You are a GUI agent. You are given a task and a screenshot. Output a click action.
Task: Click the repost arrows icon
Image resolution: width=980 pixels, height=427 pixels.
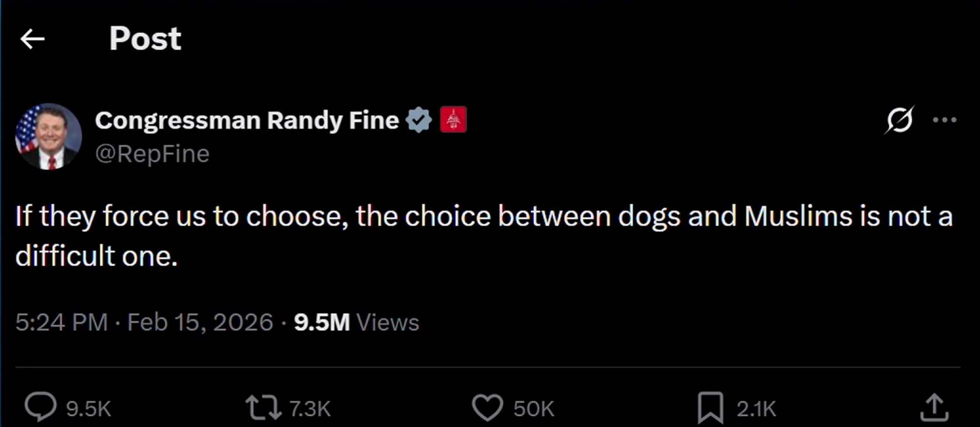coord(263,408)
